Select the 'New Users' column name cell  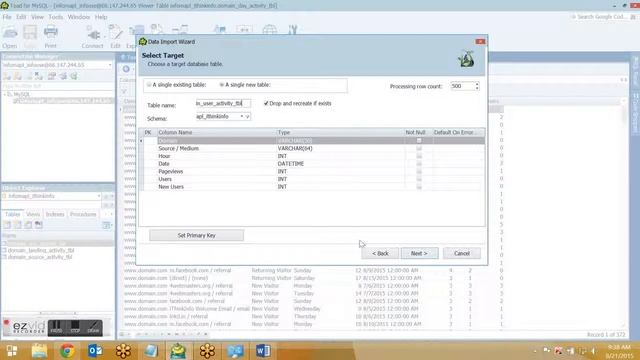[x=217, y=187]
